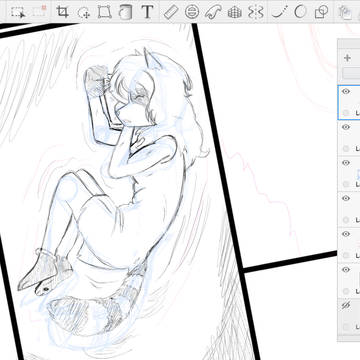This screenshot has height=360, width=360.
Task: Add a new layer with plus button
Action: tap(347, 58)
